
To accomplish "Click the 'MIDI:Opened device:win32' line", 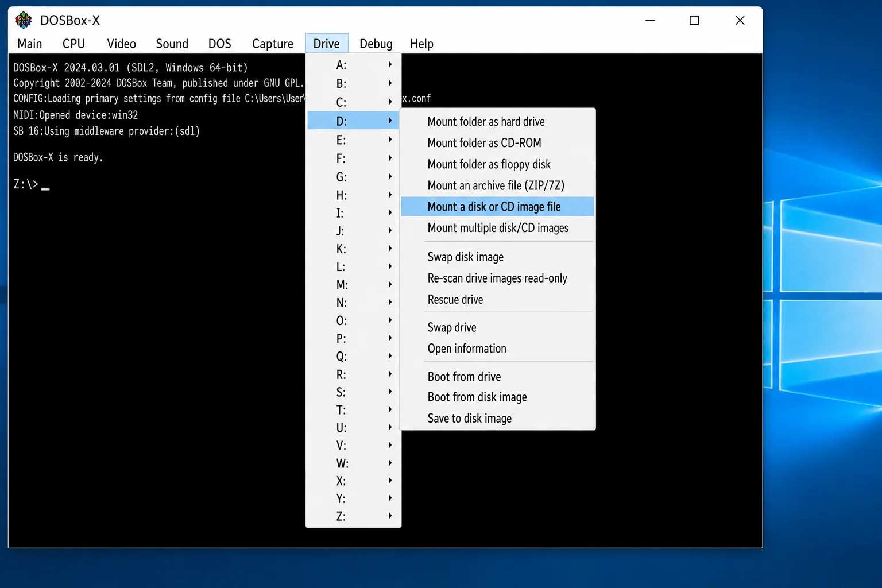I will [x=75, y=115].
